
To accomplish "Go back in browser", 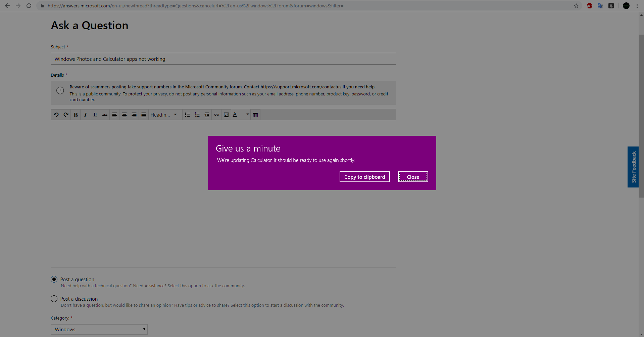I will point(7,6).
